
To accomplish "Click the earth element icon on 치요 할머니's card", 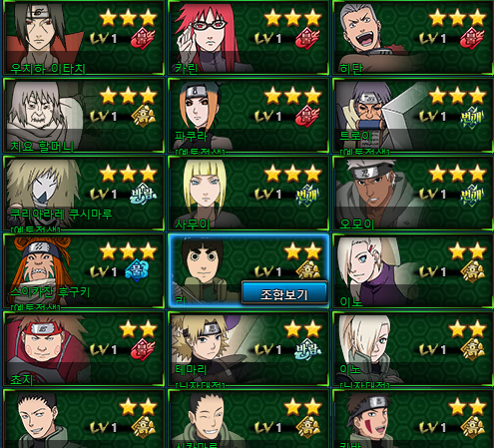I will (x=144, y=116).
